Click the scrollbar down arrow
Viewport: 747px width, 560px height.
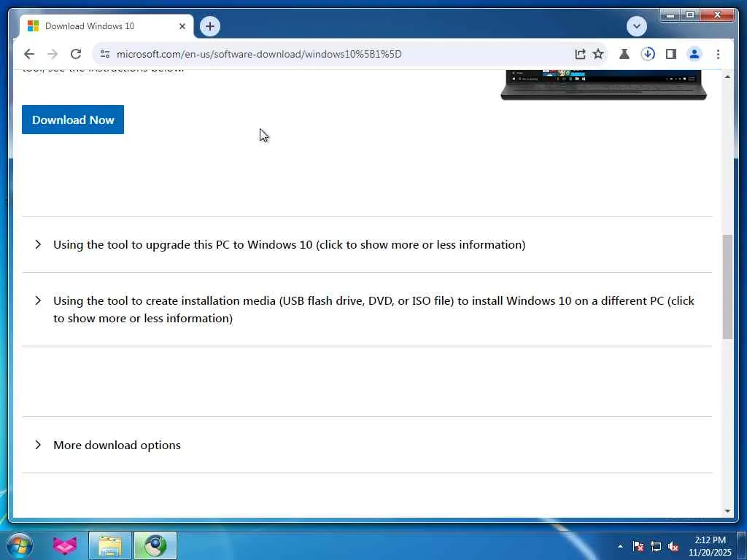pos(727,511)
